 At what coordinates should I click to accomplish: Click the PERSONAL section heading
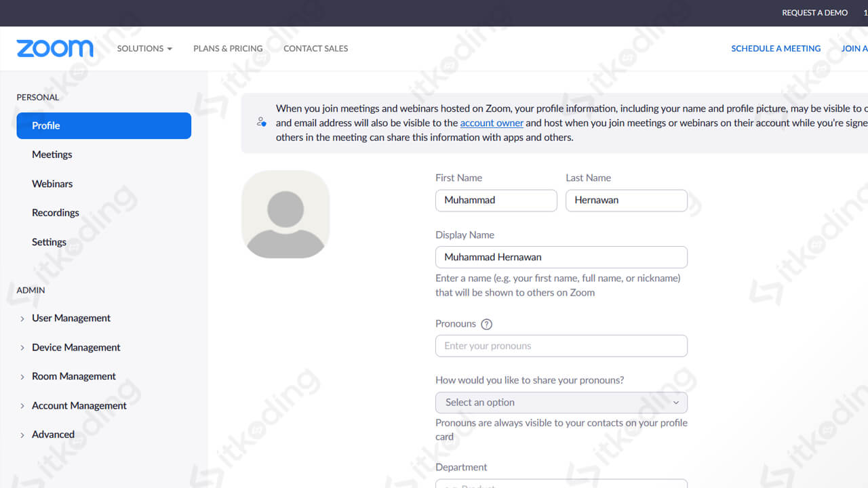point(38,97)
